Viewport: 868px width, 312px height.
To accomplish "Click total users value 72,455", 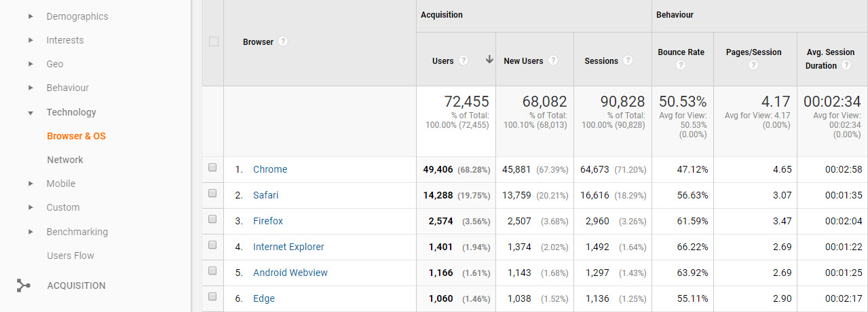I will click(x=467, y=102).
